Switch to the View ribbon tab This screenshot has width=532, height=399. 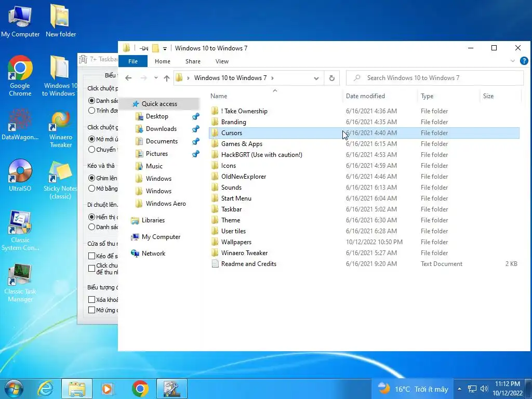tap(222, 61)
